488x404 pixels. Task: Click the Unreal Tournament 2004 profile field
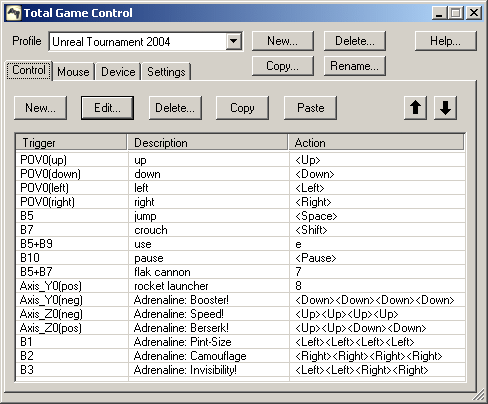[138, 41]
